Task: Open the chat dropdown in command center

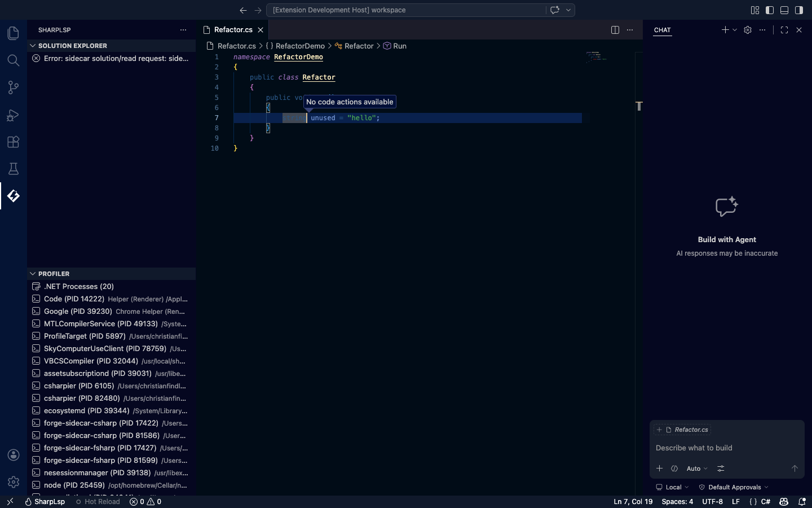Action: (568, 10)
